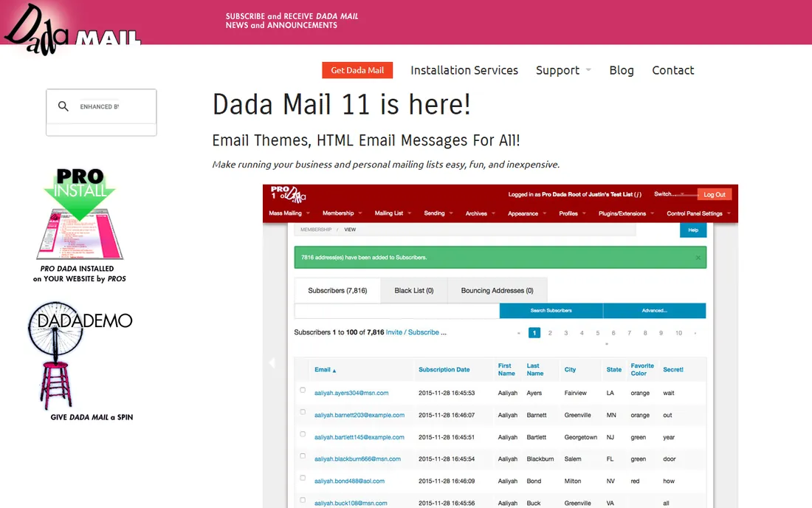The width and height of the screenshot is (812, 508).
Task: Tick checkbox for aaliyah.blackburn666@msn.com
Action: [303, 456]
